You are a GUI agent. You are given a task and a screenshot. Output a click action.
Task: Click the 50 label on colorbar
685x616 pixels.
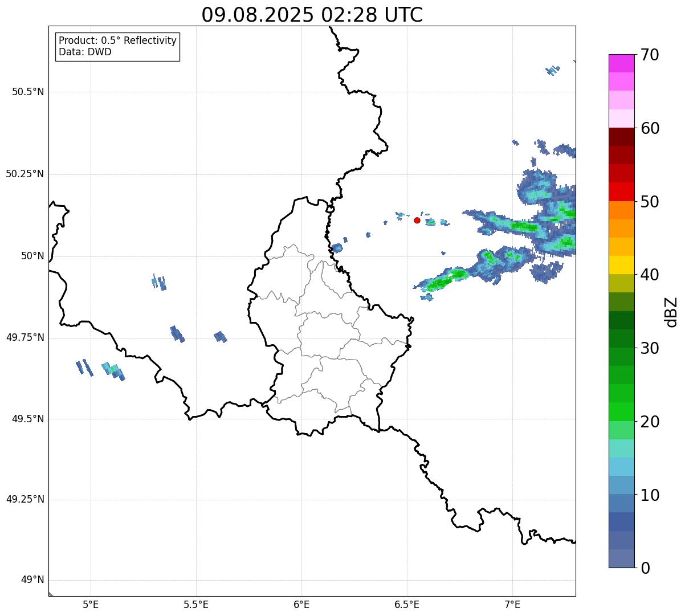(650, 202)
